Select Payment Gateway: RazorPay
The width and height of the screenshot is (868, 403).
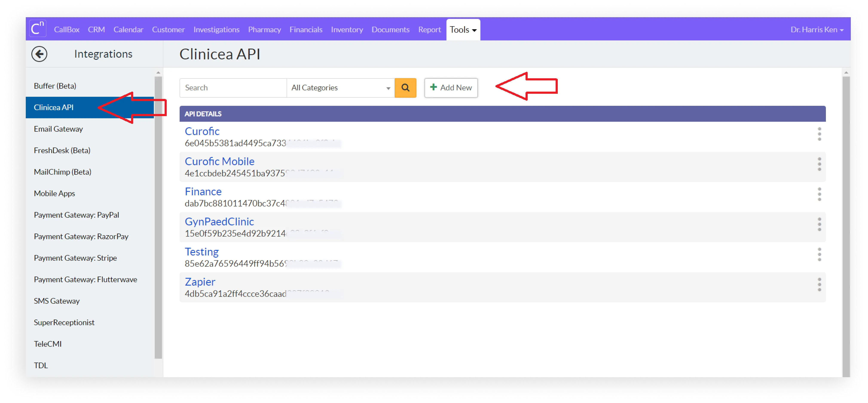pyautogui.click(x=90, y=236)
